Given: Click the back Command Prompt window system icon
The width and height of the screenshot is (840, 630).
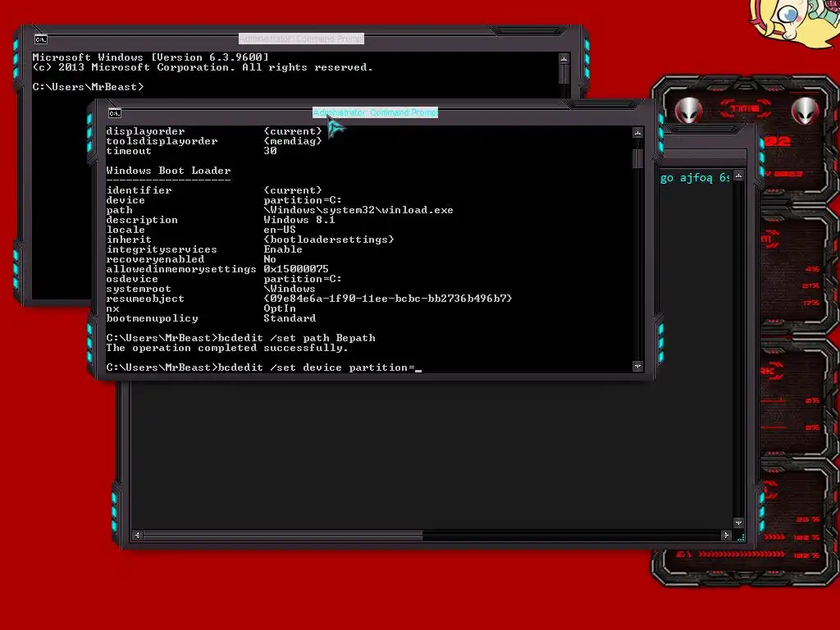Looking at the screenshot, I should 41,39.
